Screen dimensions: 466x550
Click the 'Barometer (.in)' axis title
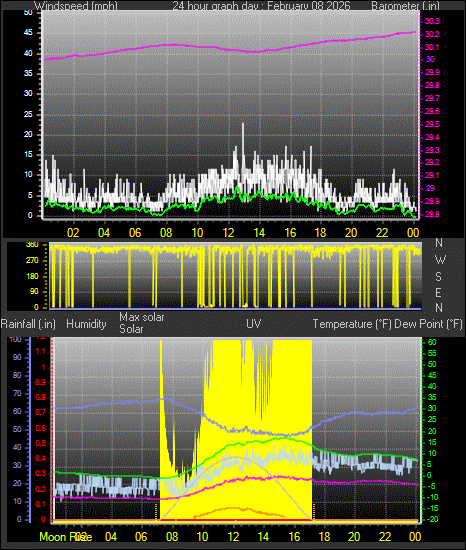tap(405, 6)
